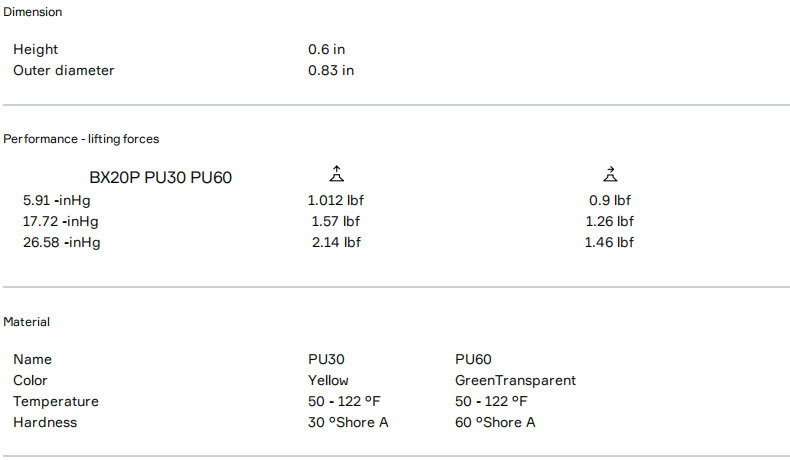Select the 2.14 lbf force value

pyautogui.click(x=335, y=242)
